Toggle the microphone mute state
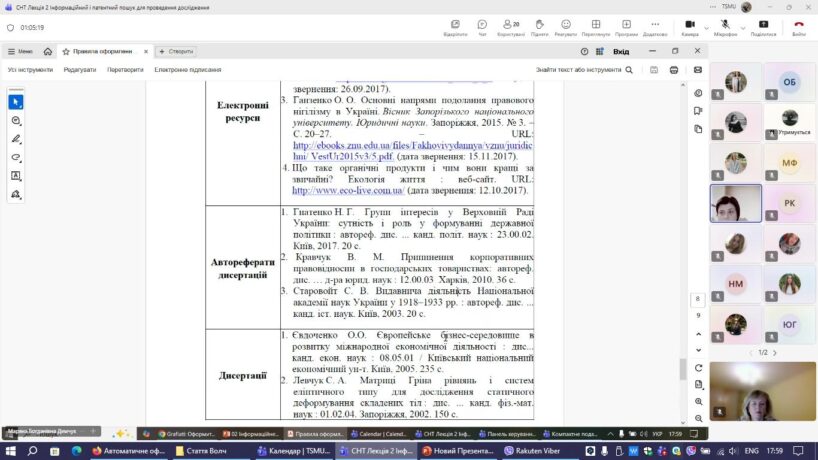The width and height of the screenshot is (818, 460). click(x=724, y=25)
